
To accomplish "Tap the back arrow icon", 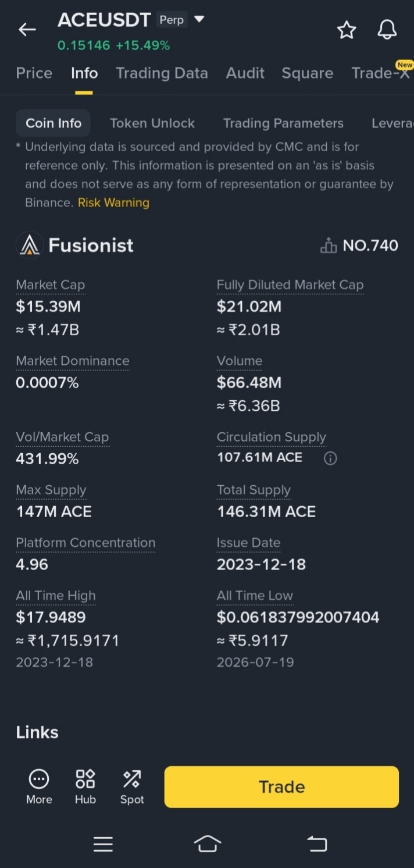I will [27, 30].
